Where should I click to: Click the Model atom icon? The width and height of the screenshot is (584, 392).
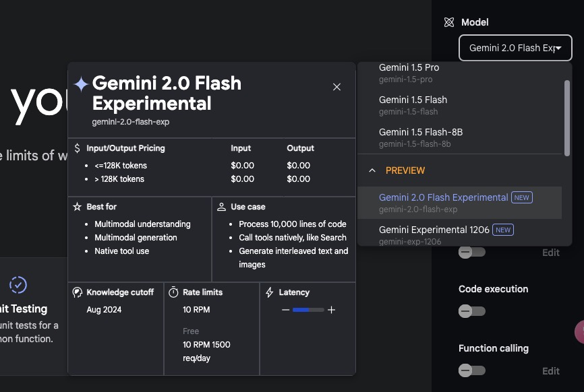point(449,22)
